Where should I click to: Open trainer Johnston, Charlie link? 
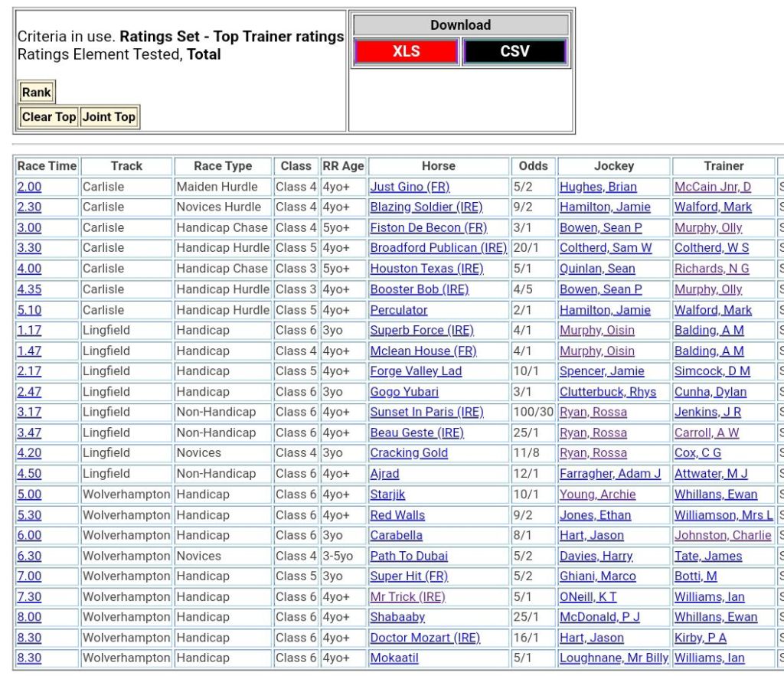[723, 536]
